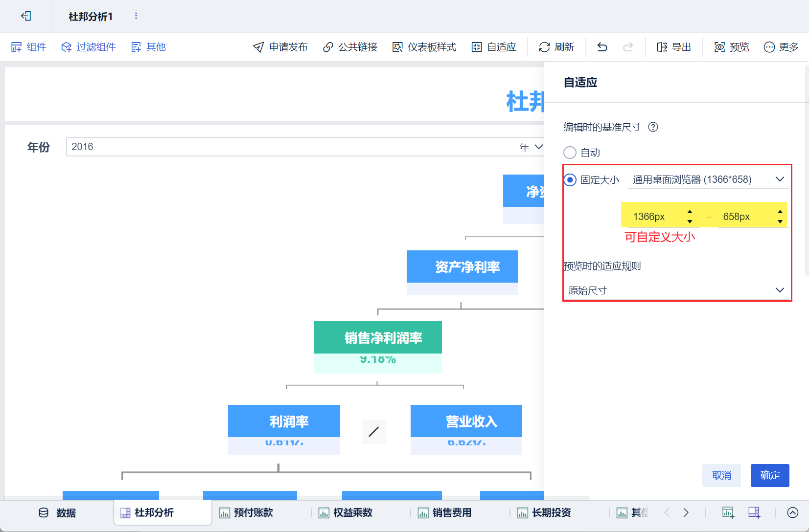Open the 更多 more options menu

(x=781, y=47)
